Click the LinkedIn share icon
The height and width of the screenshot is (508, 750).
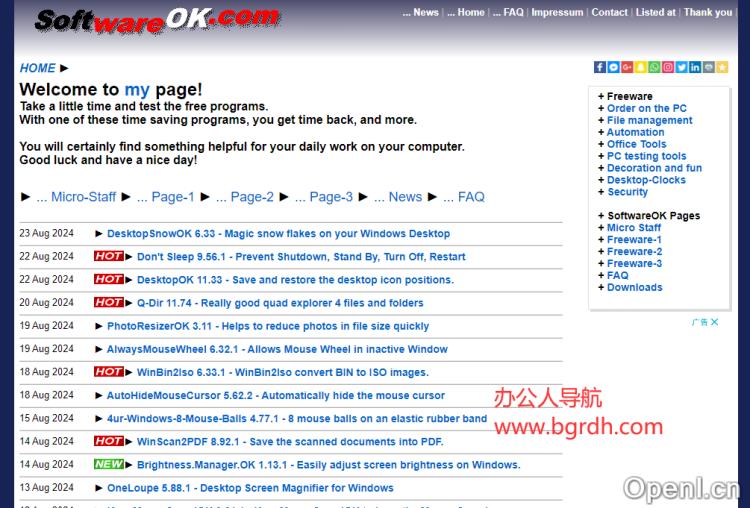click(695, 67)
